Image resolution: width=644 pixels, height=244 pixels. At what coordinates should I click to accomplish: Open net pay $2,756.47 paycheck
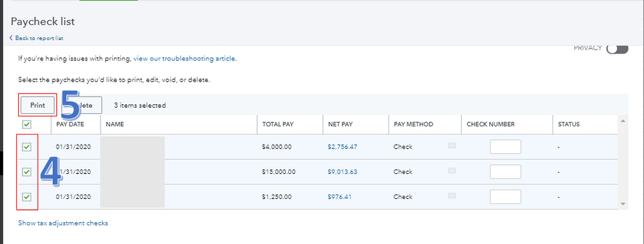point(342,147)
